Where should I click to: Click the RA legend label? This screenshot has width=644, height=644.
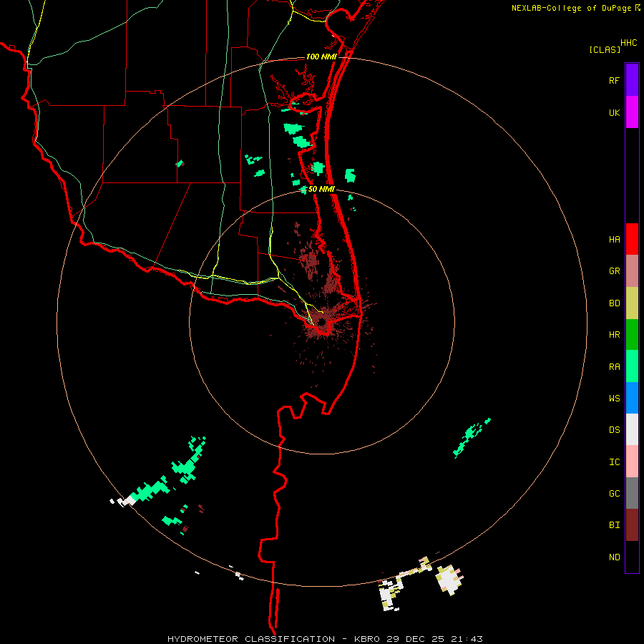614,367
